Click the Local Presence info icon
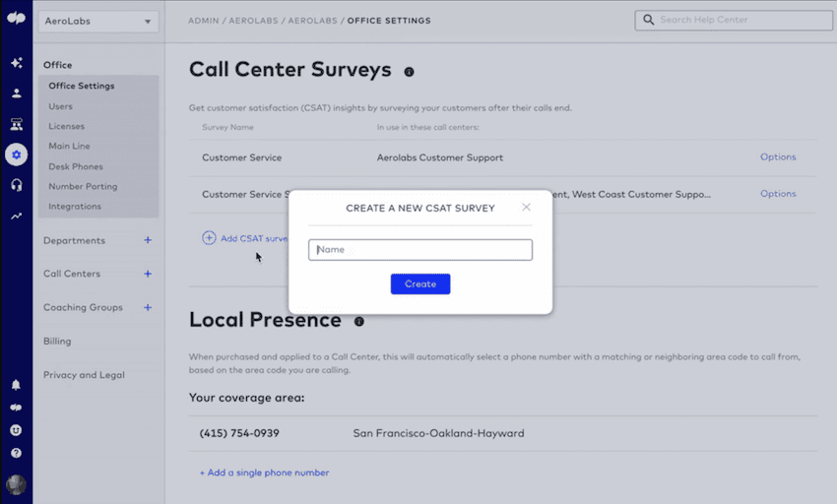Image resolution: width=837 pixels, height=504 pixels. click(x=359, y=322)
